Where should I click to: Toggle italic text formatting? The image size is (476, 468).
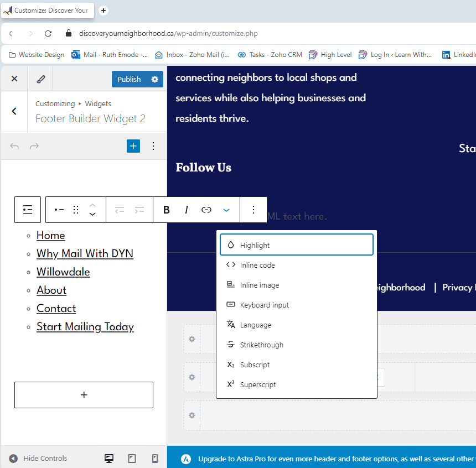(187, 210)
